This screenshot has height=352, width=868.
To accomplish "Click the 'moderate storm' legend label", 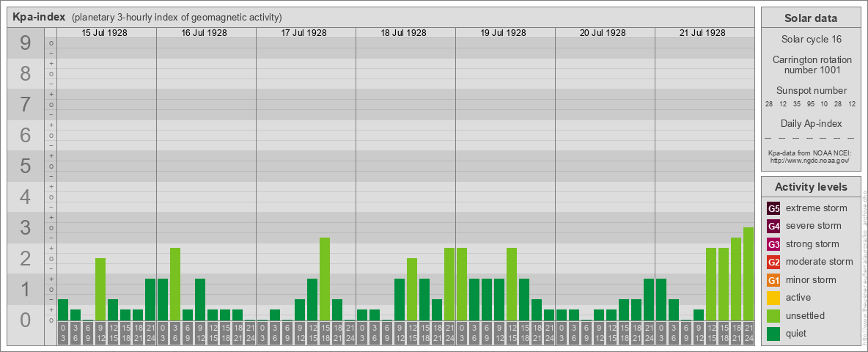I will pyautogui.click(x=820, y=261).
